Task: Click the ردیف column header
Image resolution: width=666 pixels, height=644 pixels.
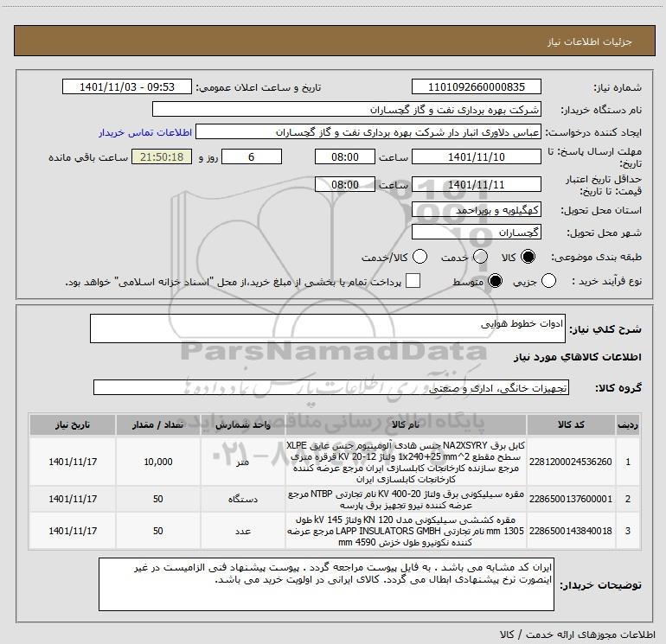Action: [628, 425]
